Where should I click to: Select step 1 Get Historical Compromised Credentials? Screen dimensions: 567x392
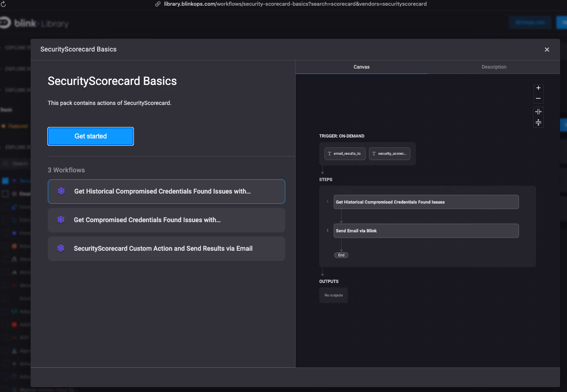(x=426, y=202)
